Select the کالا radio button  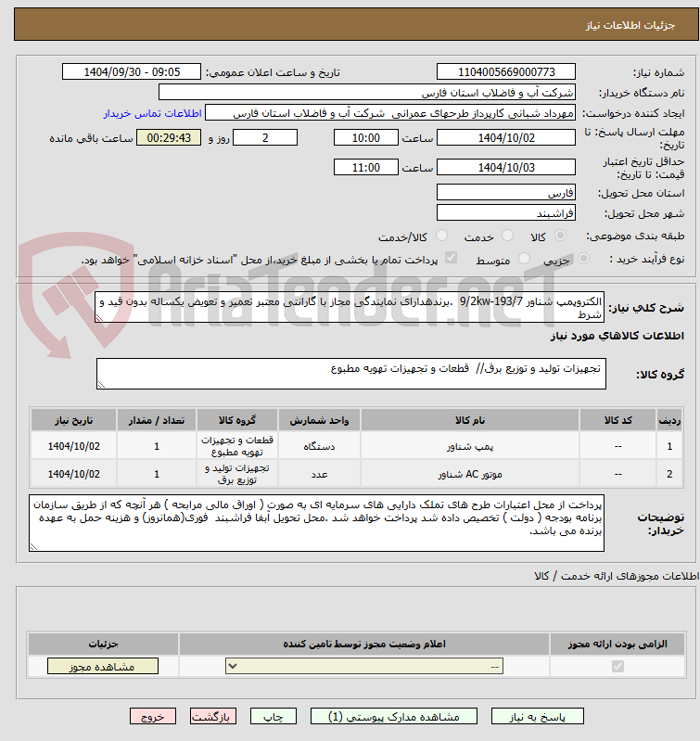click(560, 236)
